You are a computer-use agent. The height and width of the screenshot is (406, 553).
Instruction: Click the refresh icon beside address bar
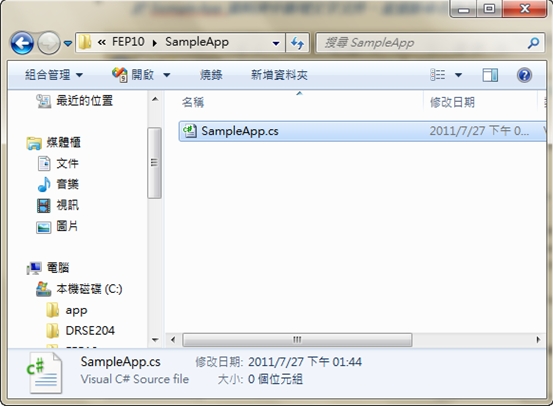tap(297, 43)
